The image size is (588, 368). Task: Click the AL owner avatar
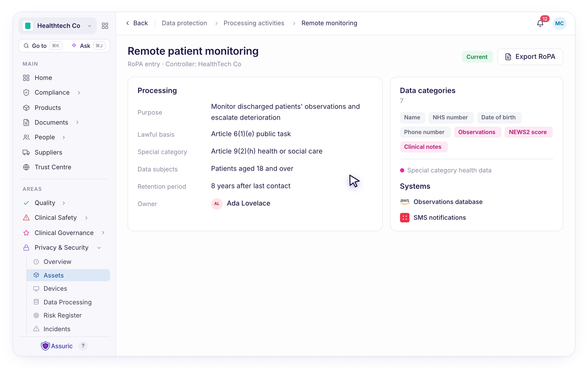217,204
